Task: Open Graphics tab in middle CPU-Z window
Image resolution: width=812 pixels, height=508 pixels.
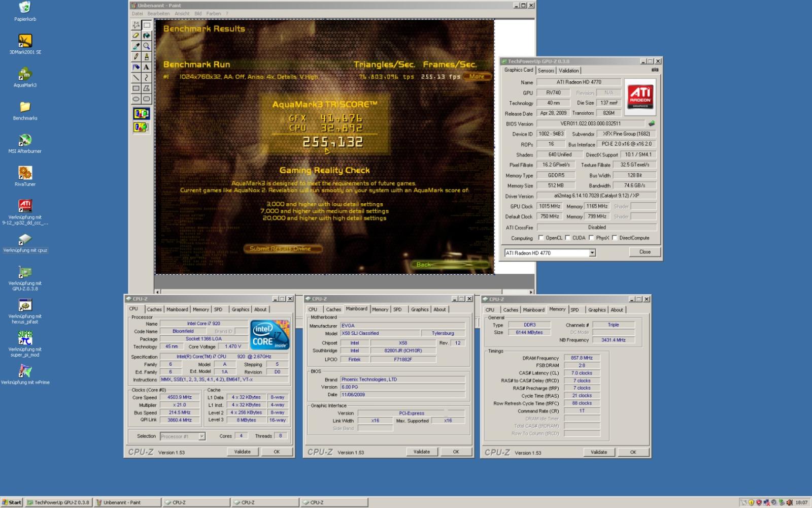Action: [x=420, y=309]
